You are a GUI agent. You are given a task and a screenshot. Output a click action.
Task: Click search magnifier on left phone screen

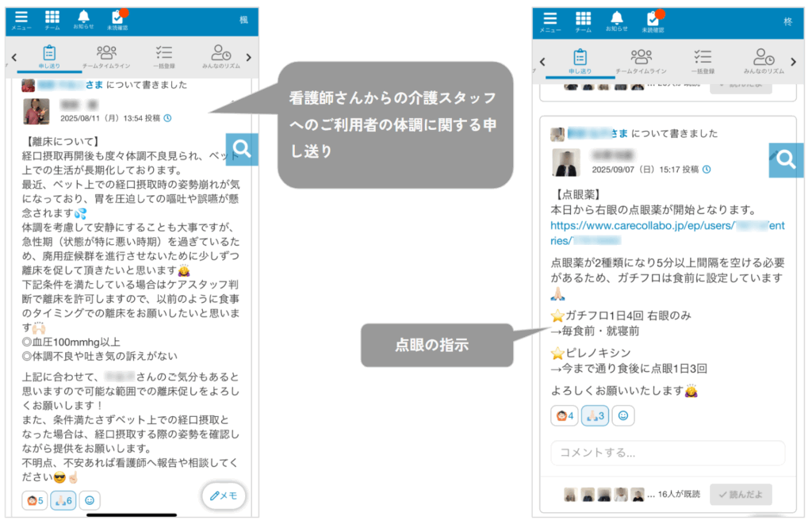click(x=242, y=148)
